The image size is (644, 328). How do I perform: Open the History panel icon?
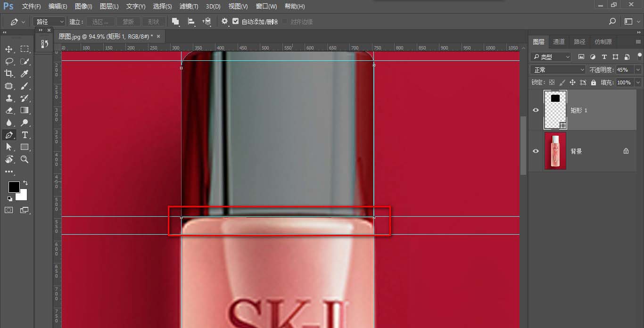tap(44, 44)
